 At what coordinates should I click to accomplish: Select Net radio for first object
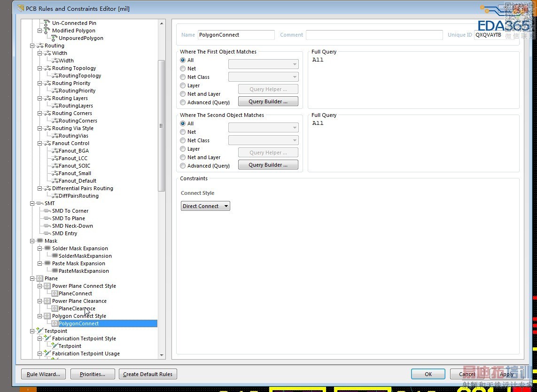point(183,69)
